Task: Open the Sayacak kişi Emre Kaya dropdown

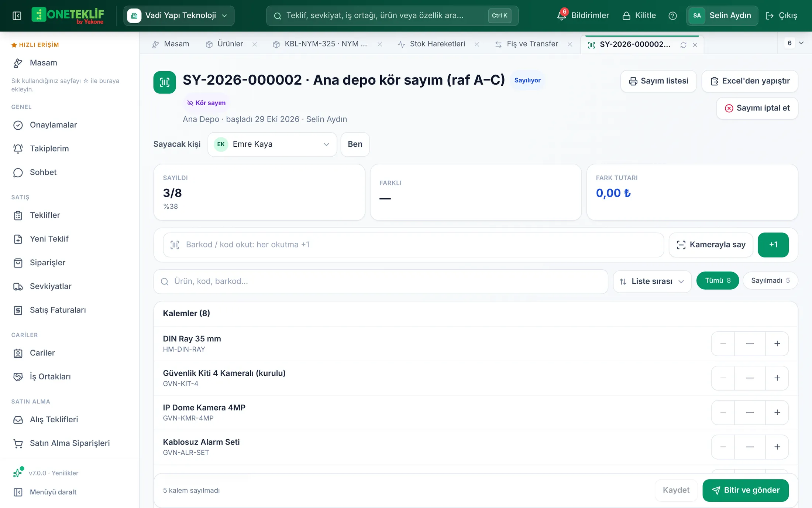Action: click(272, 144)
